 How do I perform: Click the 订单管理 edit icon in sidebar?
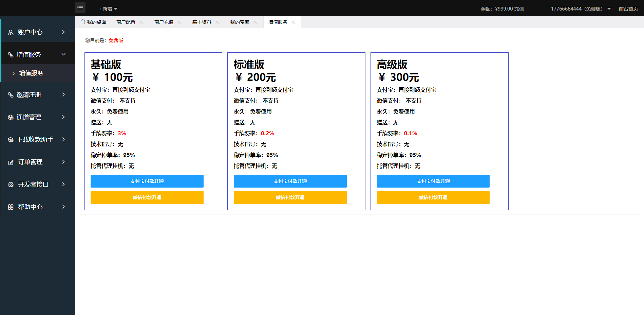point(11,162)
